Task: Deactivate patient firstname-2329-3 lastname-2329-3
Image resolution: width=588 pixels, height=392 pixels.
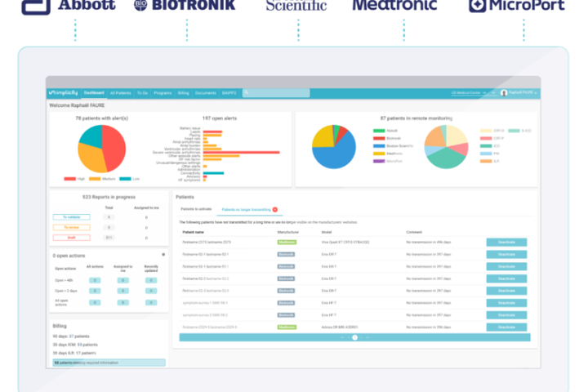Action: coord(506,327)
